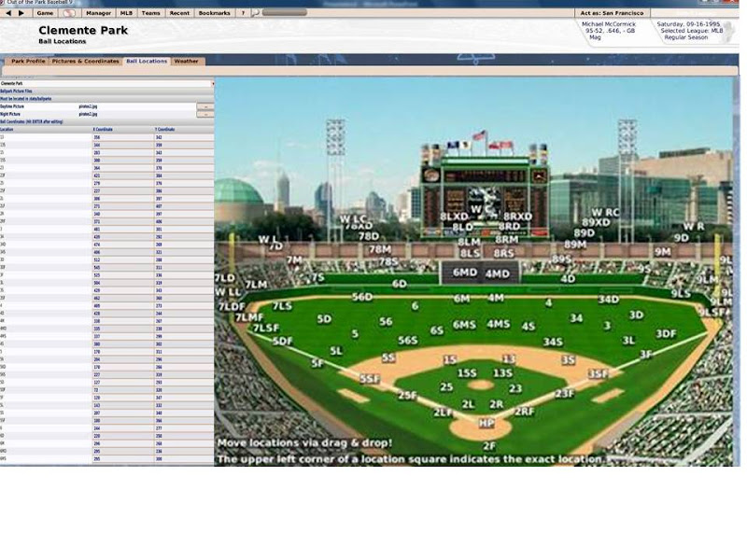Select the 6MD marker on the field
Screen dimensions: 747x560
(465, 273)
